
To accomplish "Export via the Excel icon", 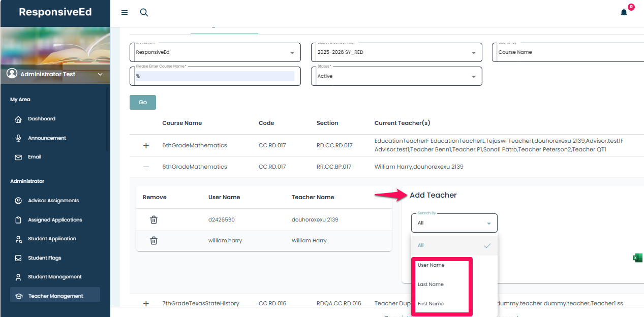I will 637,258.
